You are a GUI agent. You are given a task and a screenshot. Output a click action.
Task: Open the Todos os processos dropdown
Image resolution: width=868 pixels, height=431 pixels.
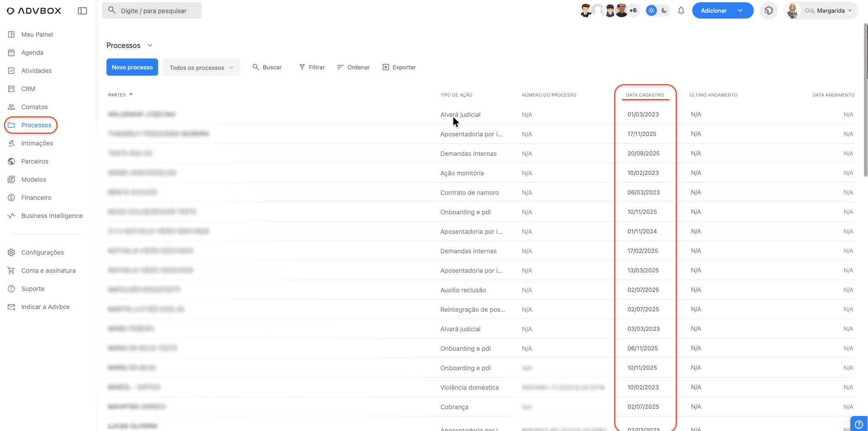coord(201,68)
